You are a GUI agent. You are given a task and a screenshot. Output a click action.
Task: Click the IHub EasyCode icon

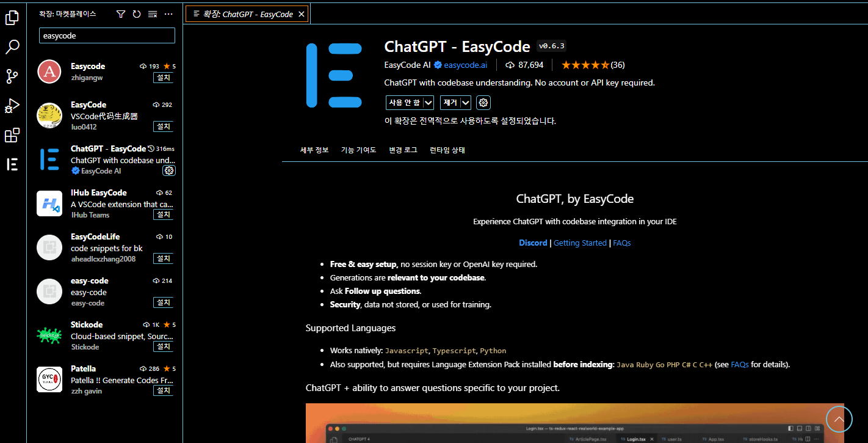click(49, 203)
